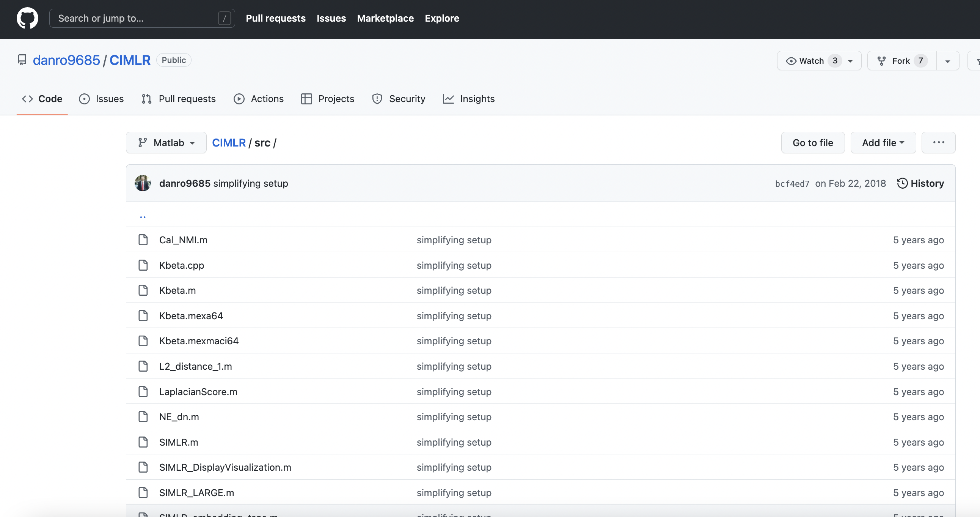The height and width of the screenshot is (517, 980).
Task: Open Marketplace in top navigation
Action: pyautogui.click(x=385, y=18)
